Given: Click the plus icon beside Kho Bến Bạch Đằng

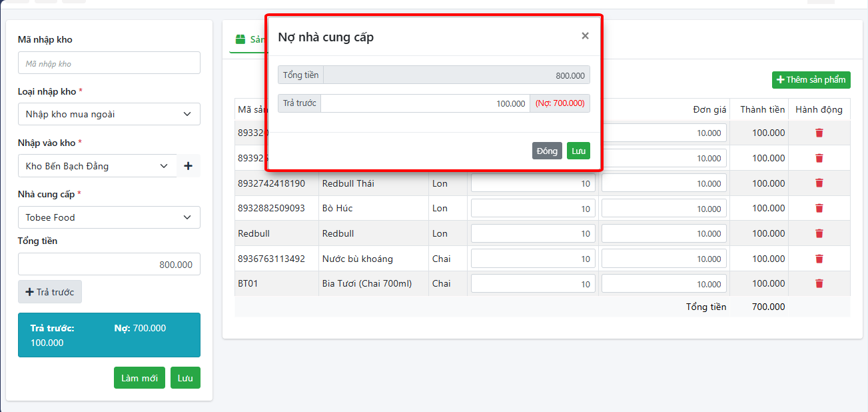Looking at the screenshot, I should (188, 166).
